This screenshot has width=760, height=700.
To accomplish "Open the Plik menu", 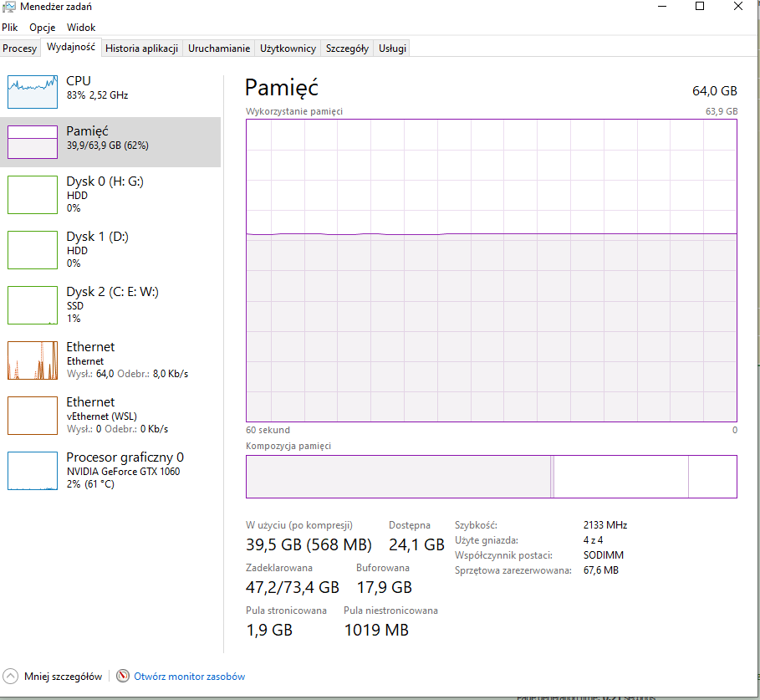I will [10, 28].
